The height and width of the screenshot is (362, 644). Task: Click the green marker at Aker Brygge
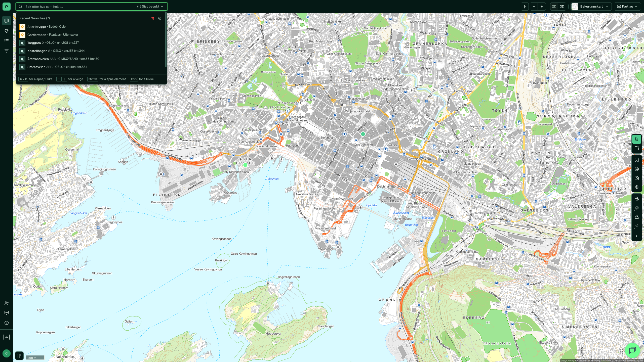click(x=245, y=165)
